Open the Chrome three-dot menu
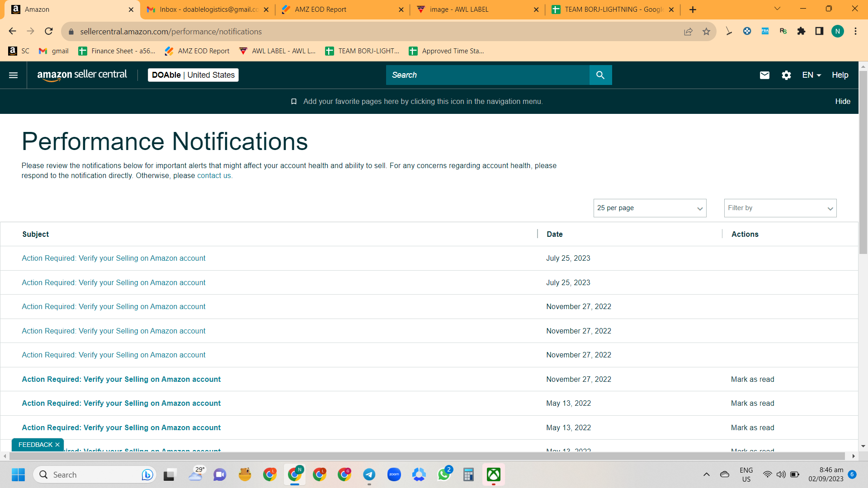 [x=855, y=31]
